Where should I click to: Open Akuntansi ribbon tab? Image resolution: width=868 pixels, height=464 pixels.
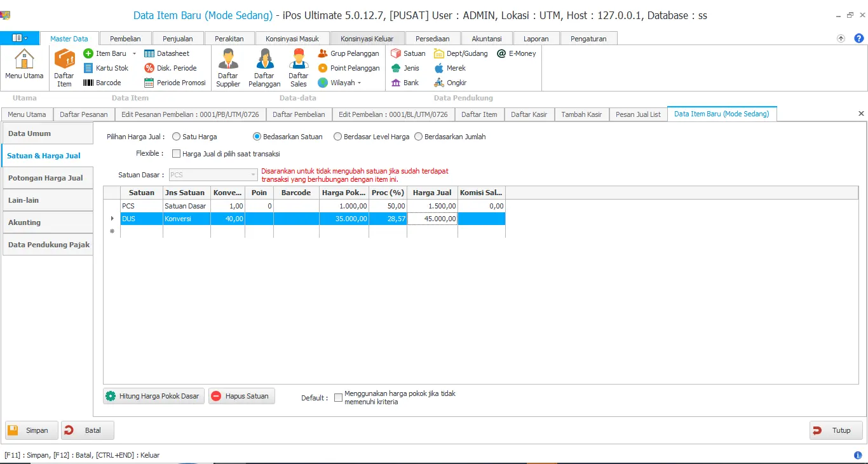click(x=487, y=39)
